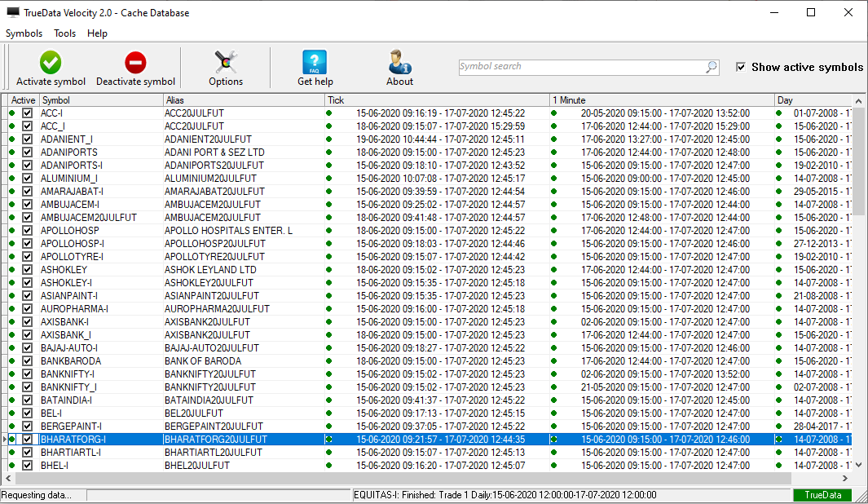Uncheck the Active checkbox for AMARAJABAT-I
Image resolution: width=868 pixels, height=504 pixels.
27,191
